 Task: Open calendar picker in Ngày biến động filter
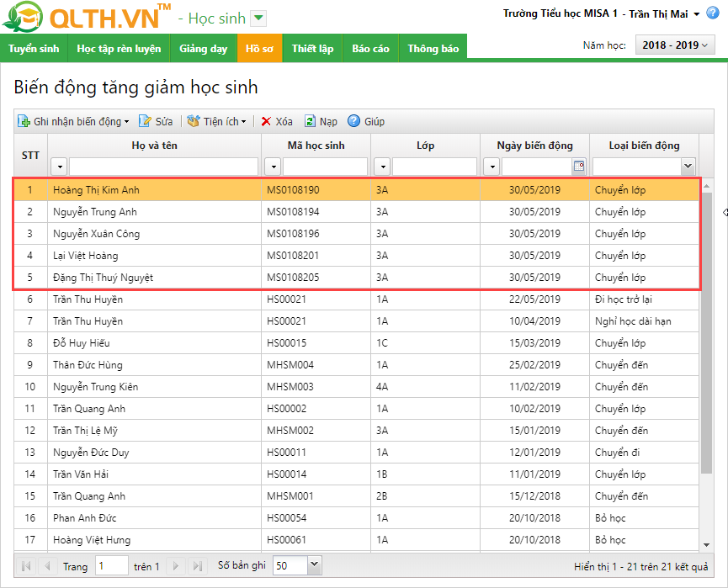(579, 166)
